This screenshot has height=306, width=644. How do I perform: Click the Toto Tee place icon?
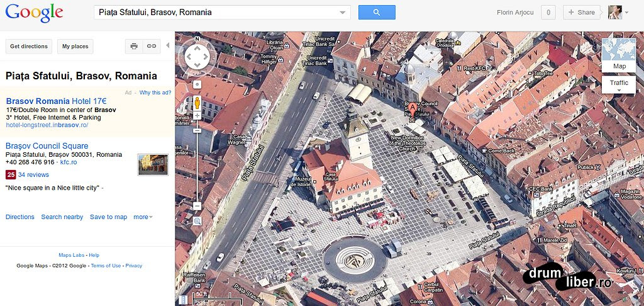[x=530, y=73]
